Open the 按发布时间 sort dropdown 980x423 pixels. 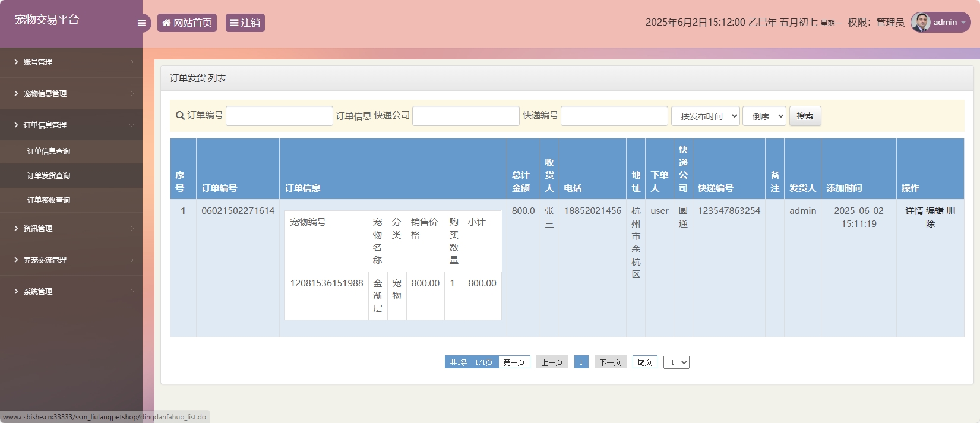[x=705, y=116]
